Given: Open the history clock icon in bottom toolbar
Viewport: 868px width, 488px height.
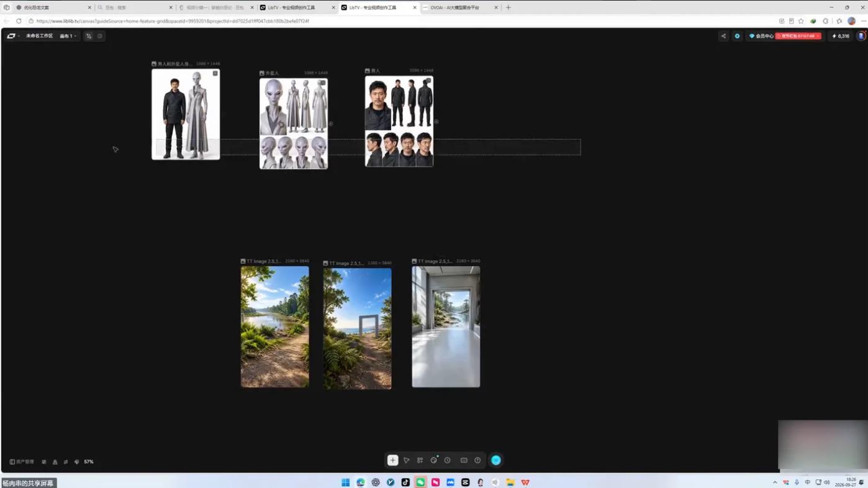Looking at the screenshot, I should pyautogui.click(x=448, y=461).
